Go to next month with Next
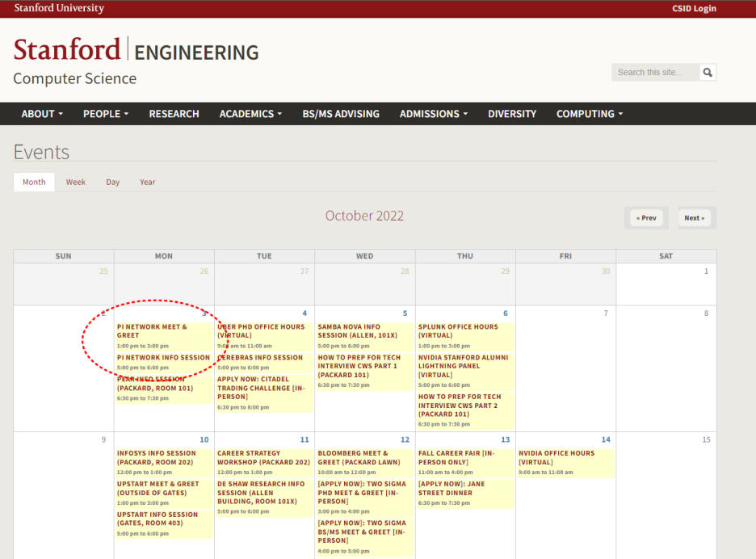The height and width of the screenshot is (559, 756). tap(695, 218)
